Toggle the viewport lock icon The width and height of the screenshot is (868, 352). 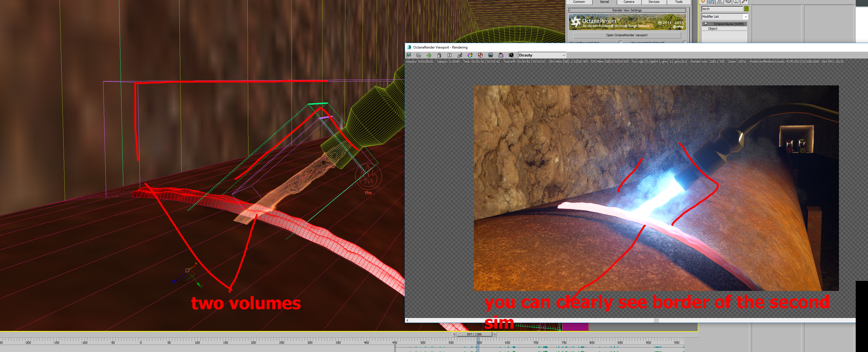pyautogui.click(x=439, y=55)
